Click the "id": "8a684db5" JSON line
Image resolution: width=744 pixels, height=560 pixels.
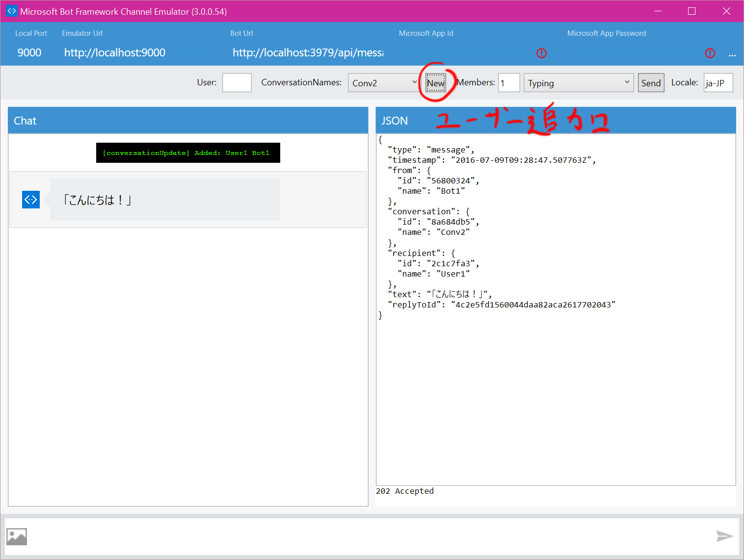[438, 222]
